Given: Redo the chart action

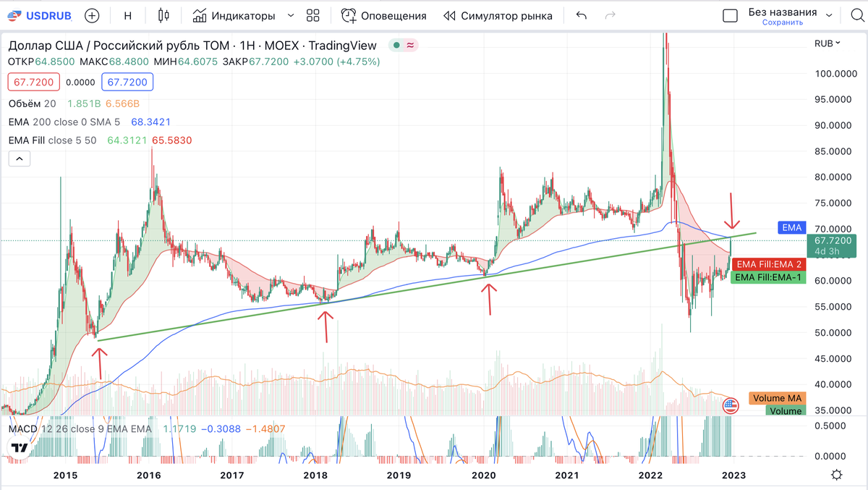Looking at the screenshot, I should (610, 15).
